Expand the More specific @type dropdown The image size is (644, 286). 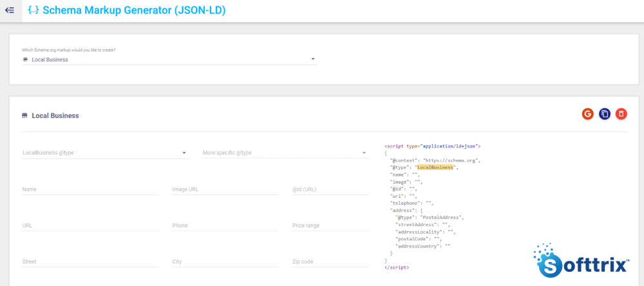coord(285,153)
